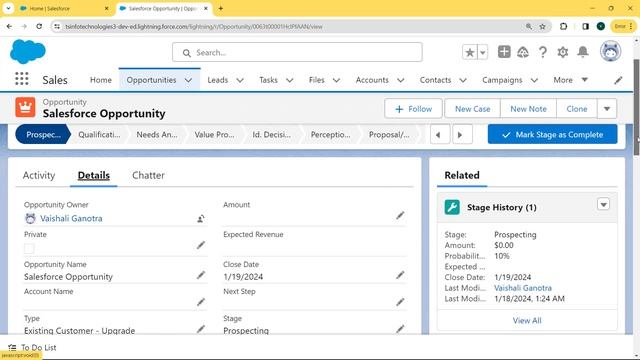Edit the Opportunity Name pencil icon
The image size is (640, 360).
[200, 275]
